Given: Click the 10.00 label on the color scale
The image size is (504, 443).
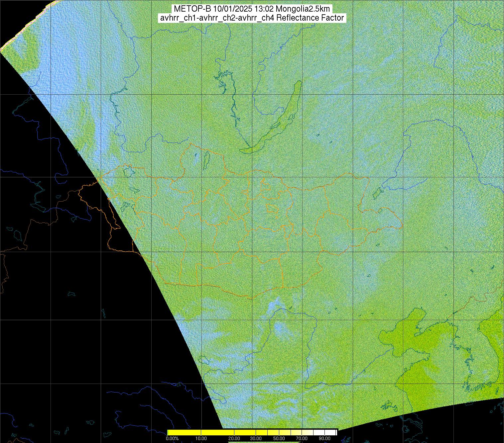Looking at the screenshot, I should 201,438.
